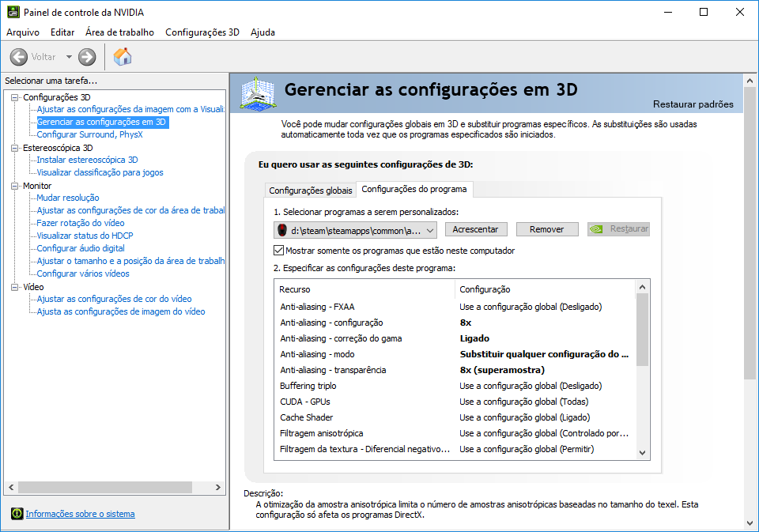Select the Filtragem anisotrópica row

click(455, 433)
